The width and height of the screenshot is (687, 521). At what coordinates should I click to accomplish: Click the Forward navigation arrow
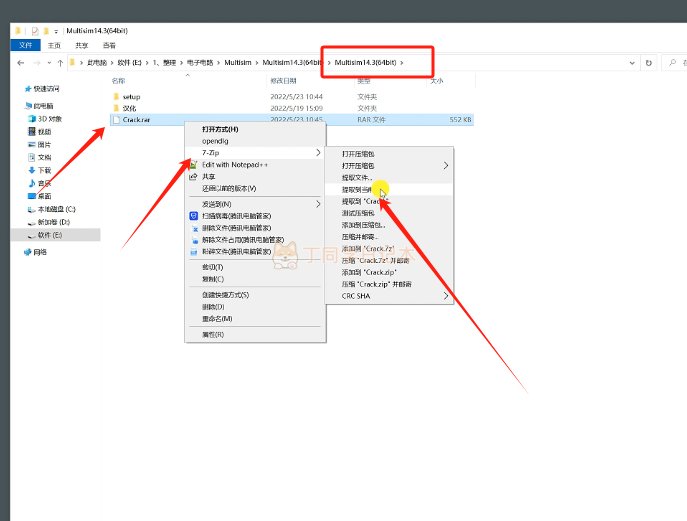click(x=37, y=63)
